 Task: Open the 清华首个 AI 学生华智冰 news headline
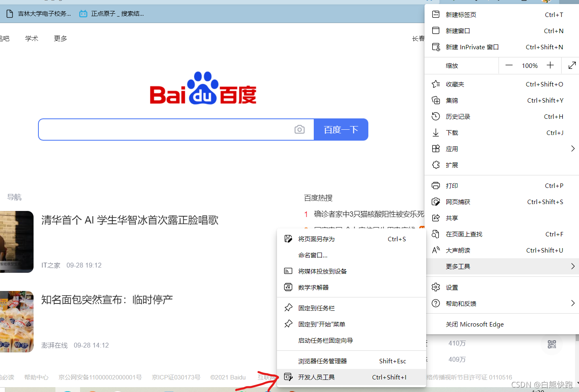[130, 220]
